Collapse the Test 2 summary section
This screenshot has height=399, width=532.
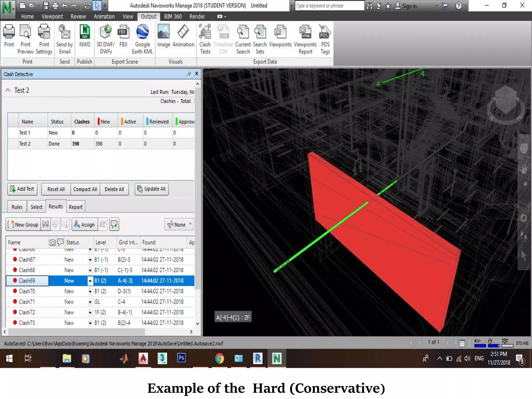point(8,90)
